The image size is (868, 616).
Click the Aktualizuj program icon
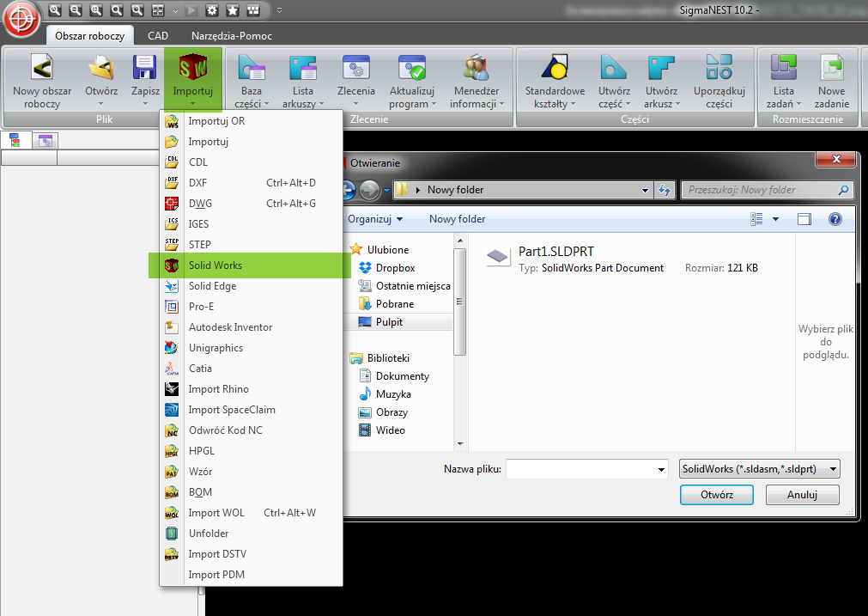pyautogui.click(x=412, y=68)
